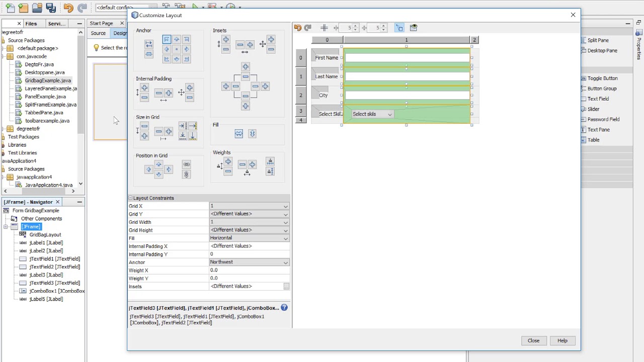
Task: Click the grid pad lines icon
Action: (324, 28)
